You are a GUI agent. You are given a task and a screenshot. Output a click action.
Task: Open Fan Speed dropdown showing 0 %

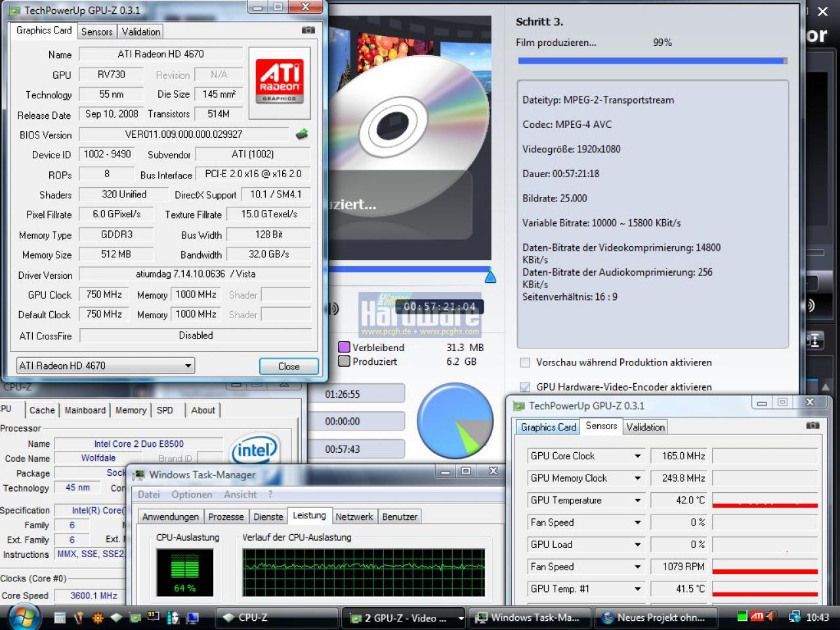tap(637, 522)
